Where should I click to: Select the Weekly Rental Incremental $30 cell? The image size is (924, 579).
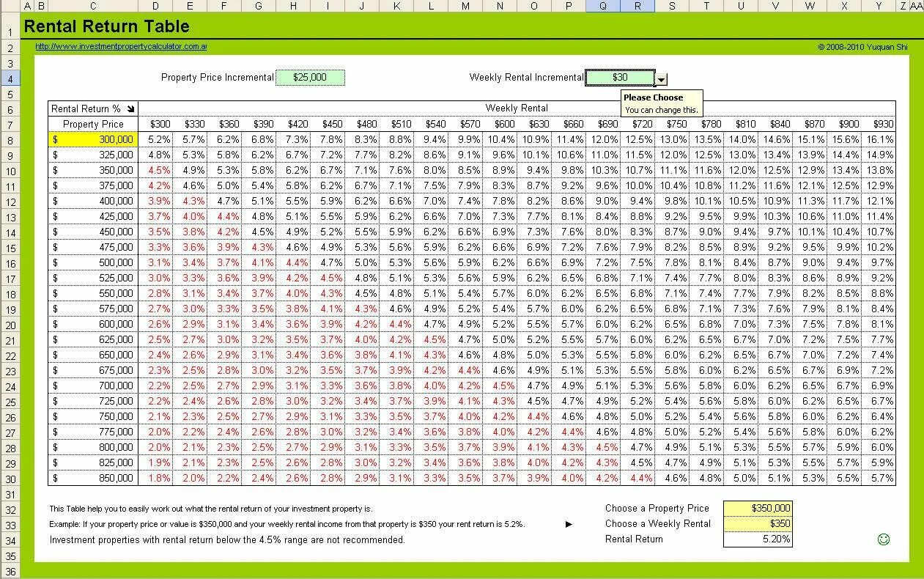pyautogui.click(x=620, y=78)
